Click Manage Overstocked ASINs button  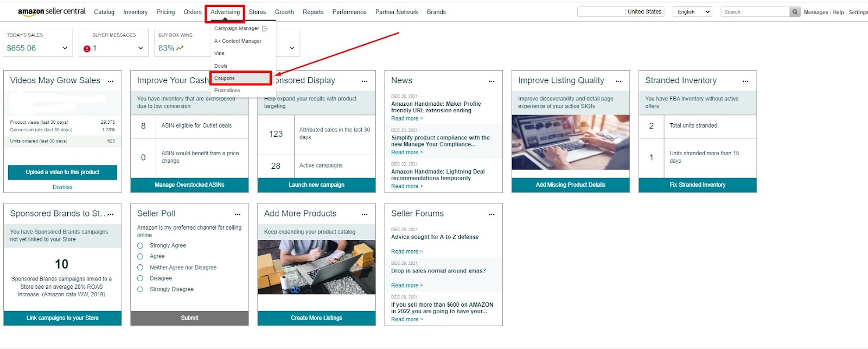(x=189, y=185)
